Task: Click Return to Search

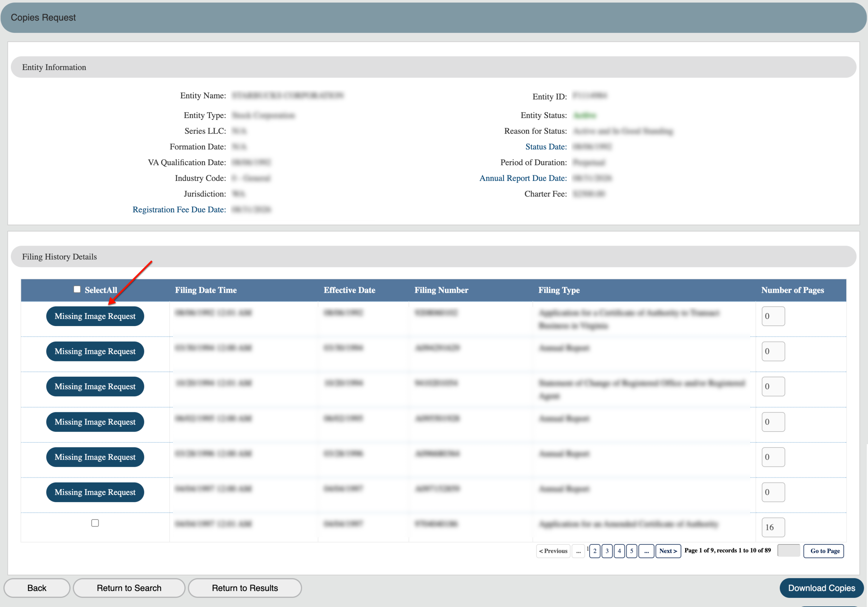Action: pyautogui.click(x=129, y=588)
